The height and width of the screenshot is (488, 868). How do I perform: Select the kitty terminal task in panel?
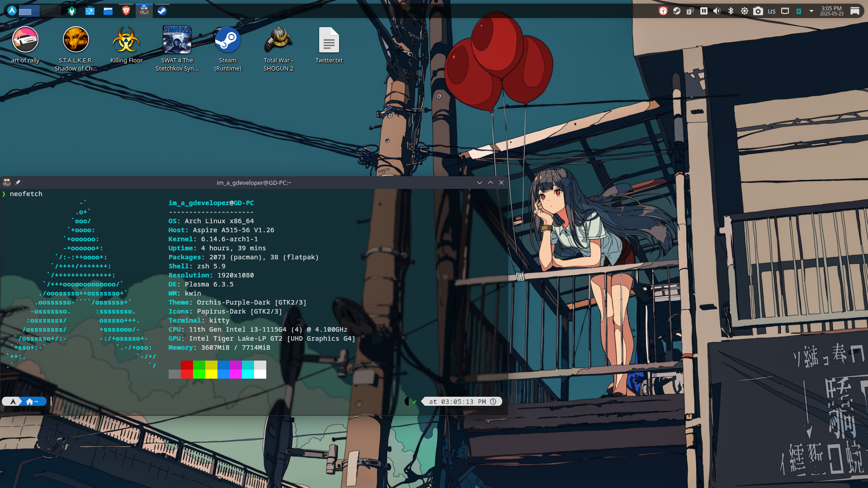coord(144,11)
